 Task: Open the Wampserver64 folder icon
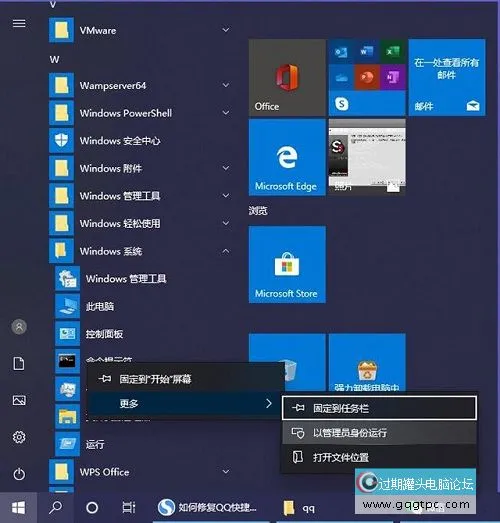(x=61, y=85)
